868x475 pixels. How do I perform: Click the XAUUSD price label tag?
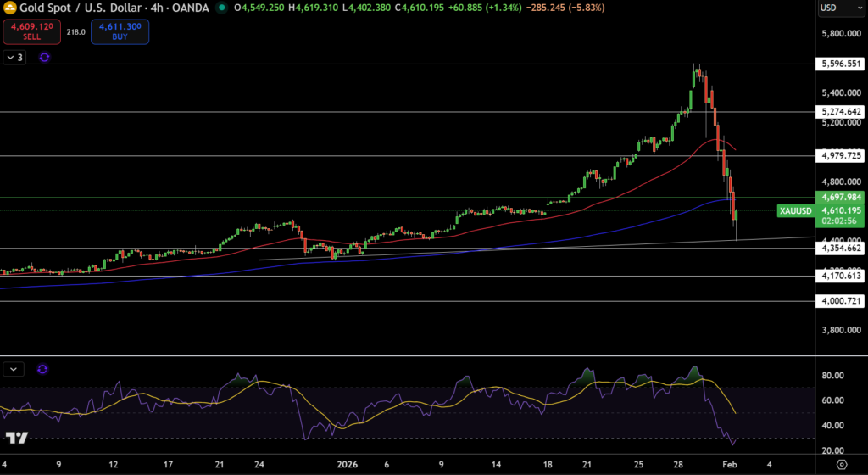796,210
